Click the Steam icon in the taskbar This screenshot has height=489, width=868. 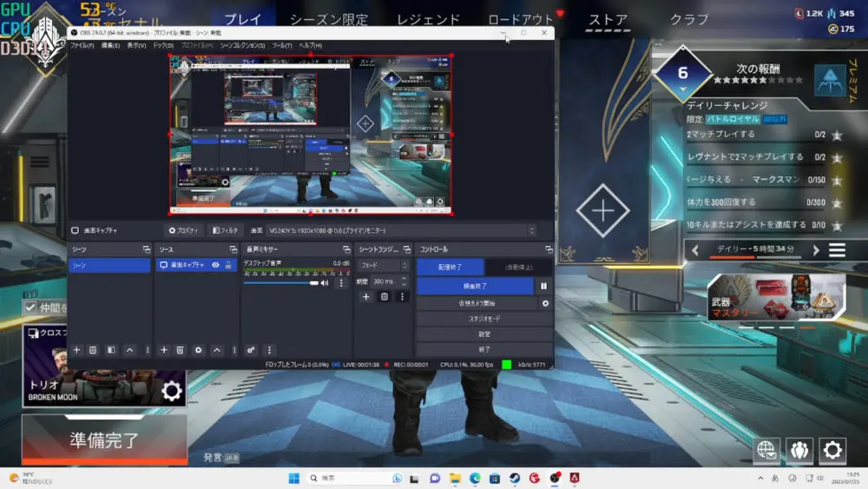point(514,479)
